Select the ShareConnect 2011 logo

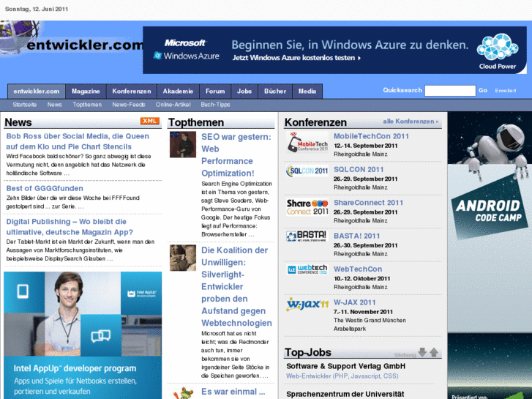(307, 206)
